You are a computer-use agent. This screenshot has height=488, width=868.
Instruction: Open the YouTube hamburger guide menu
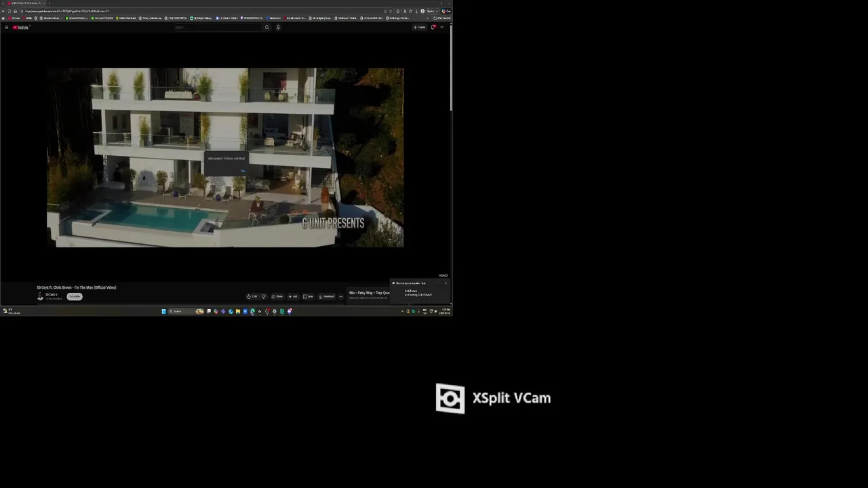pyautogui.click(x=7, y=27)
